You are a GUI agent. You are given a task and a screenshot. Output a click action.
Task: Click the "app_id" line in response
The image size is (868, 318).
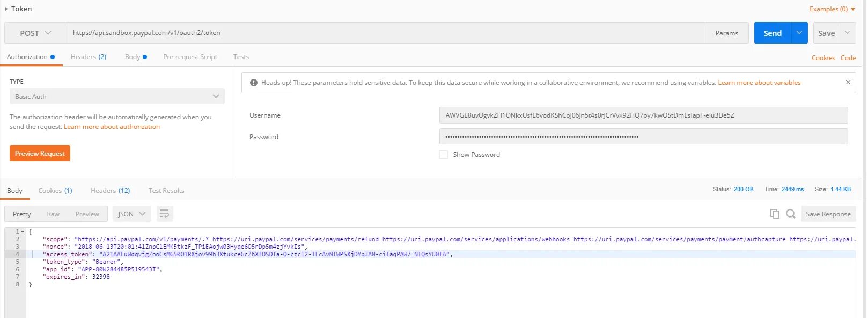click(102, 269)
